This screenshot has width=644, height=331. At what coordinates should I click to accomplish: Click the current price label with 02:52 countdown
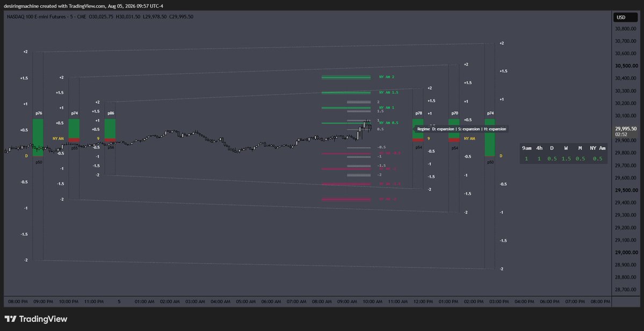coord(626,131)
